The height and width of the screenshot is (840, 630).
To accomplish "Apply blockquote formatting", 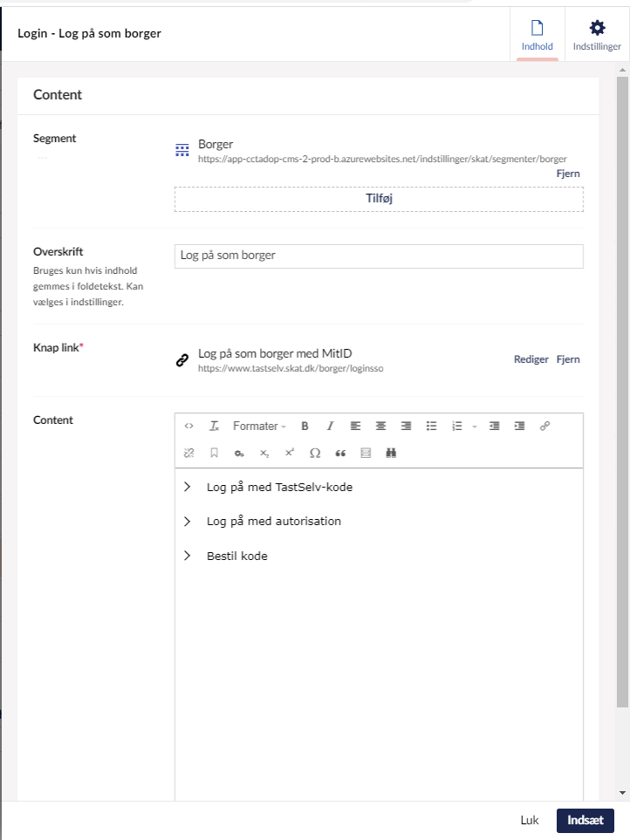I will click(340, 454).
